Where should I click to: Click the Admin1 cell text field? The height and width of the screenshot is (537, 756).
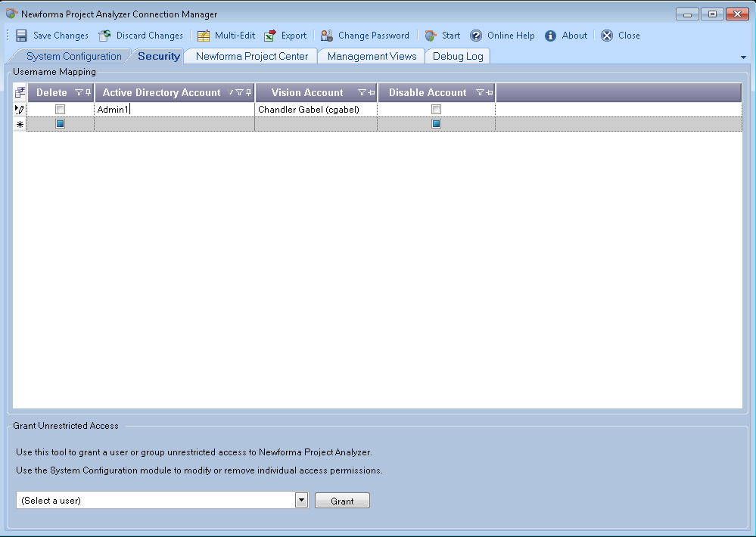coord(174,110)
